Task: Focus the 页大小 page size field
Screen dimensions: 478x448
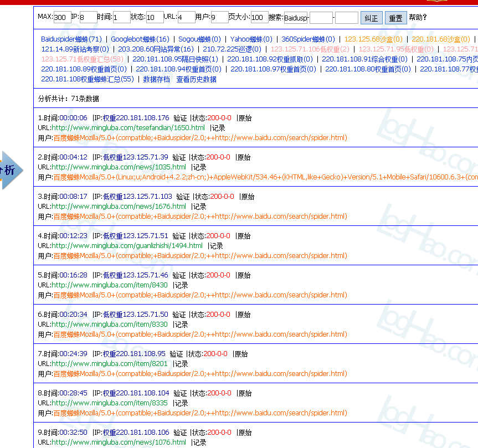Action: click(x=259, y=18)
